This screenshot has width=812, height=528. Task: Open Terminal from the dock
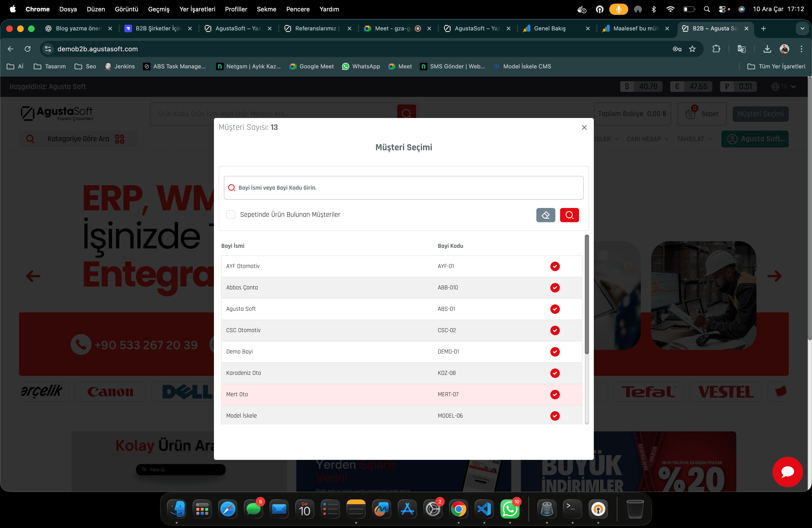click(x=572, y=509)
